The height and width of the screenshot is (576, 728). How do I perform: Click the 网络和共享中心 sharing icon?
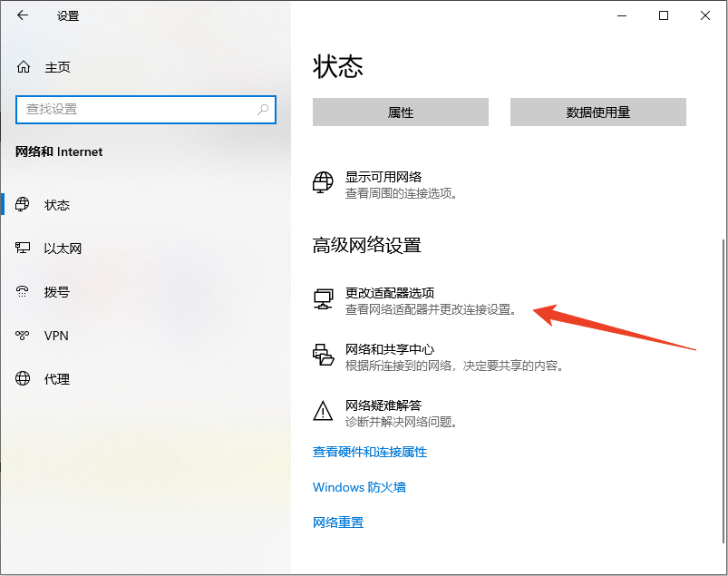pyautogui.click(x=323, y=355)
